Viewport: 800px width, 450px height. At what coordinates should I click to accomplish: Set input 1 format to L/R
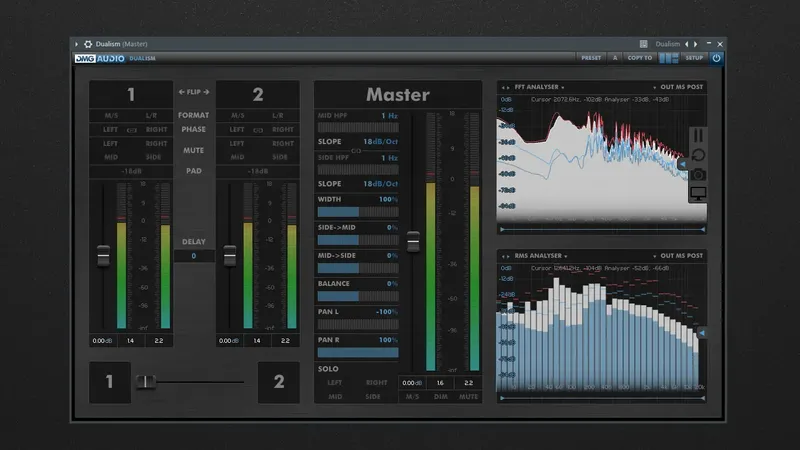(151, 116)
